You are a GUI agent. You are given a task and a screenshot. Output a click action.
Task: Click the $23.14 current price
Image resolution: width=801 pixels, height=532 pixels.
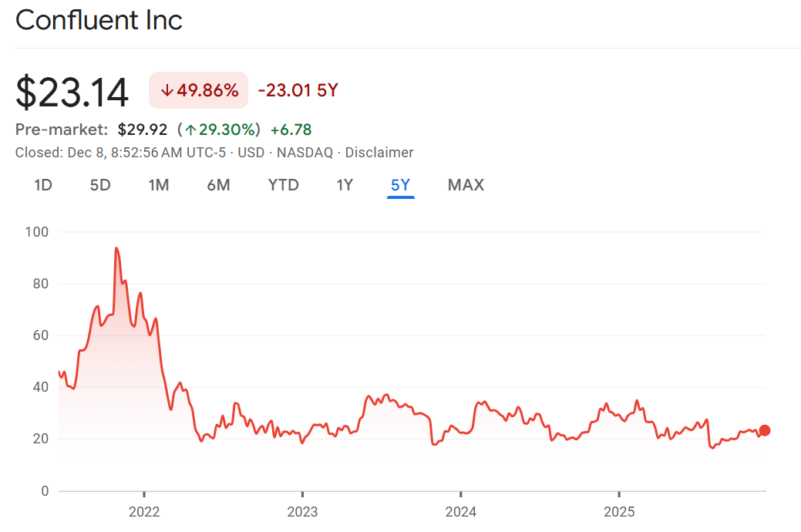pos(72,92)
